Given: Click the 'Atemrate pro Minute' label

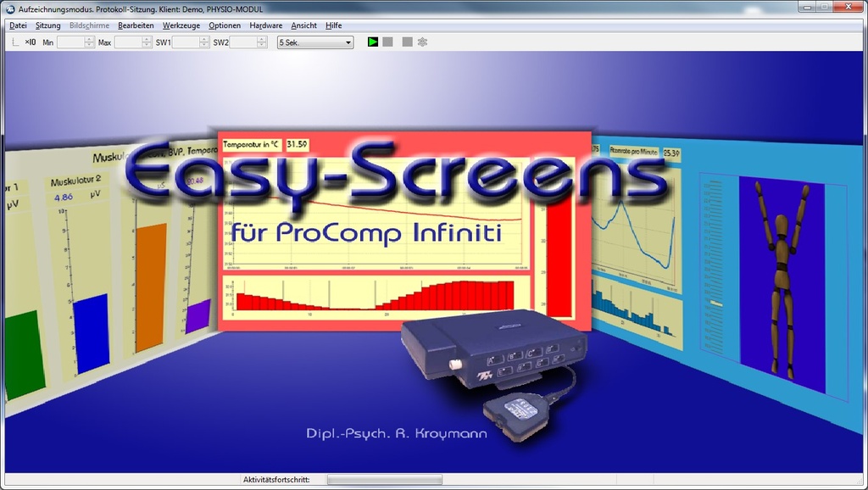Looking at the screenshot, I should pyautogui.click(x=633, y=151).
